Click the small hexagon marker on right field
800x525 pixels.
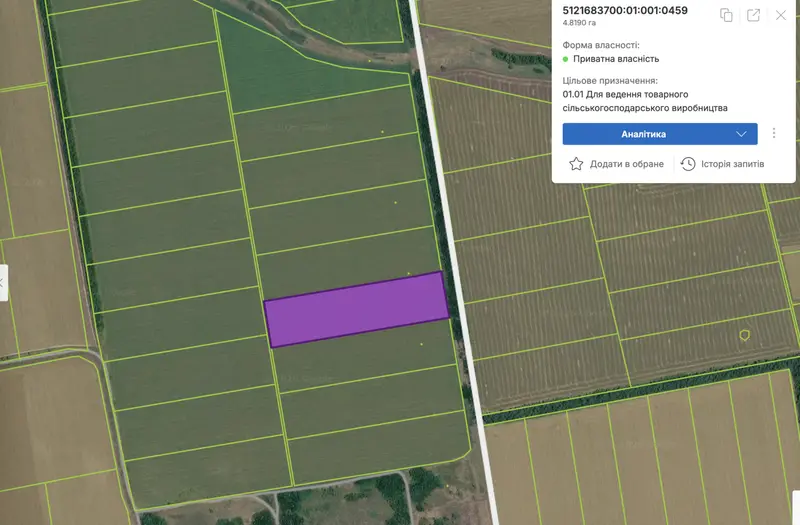pos(744,335)
